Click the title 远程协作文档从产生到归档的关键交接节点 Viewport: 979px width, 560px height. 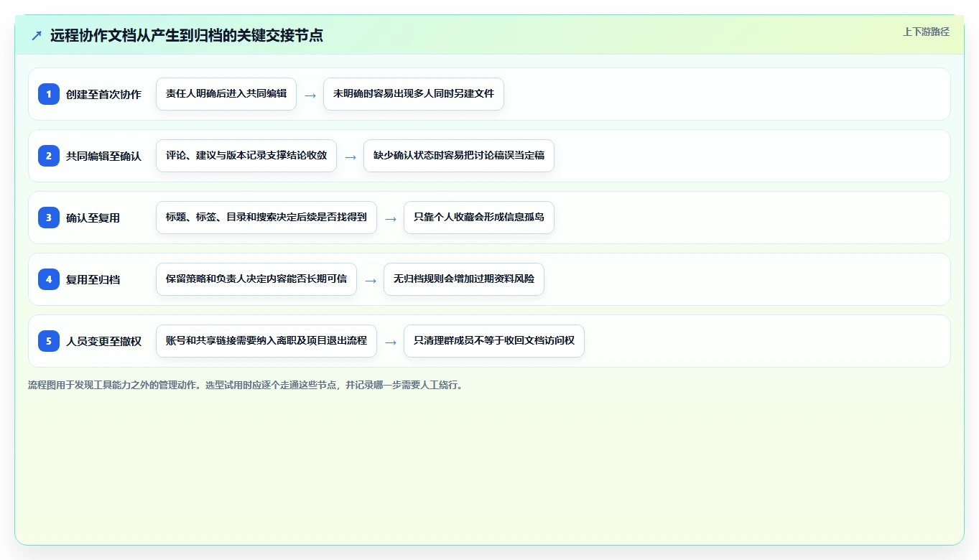pos(187,35)
